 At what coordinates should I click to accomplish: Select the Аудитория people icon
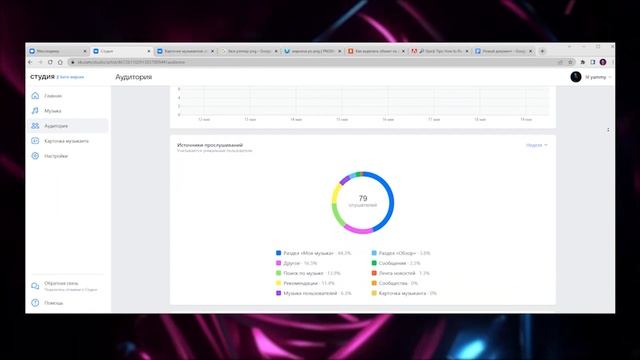[x=35, y=126]
